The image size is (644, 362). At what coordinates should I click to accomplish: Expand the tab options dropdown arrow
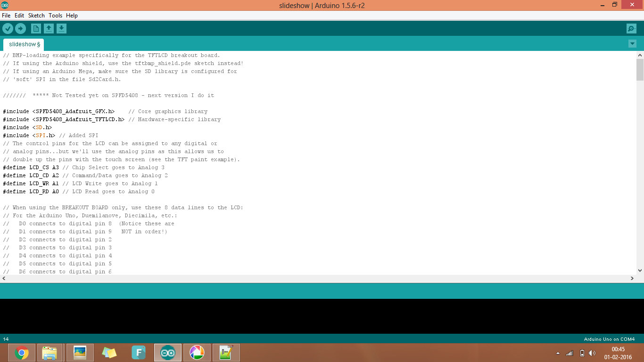632,44
